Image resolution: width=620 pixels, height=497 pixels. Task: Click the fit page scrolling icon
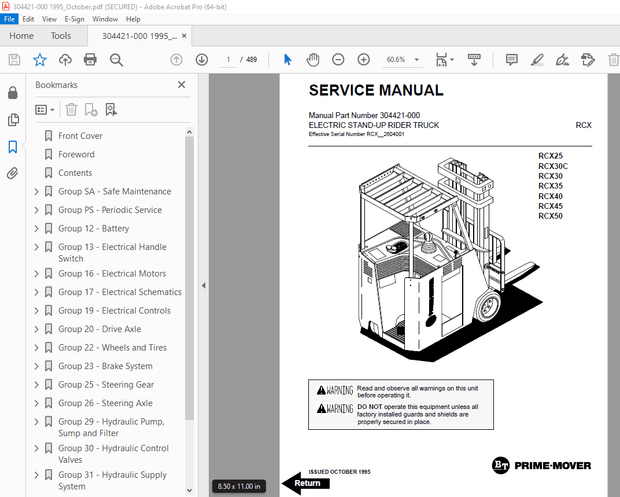[441, 60]
